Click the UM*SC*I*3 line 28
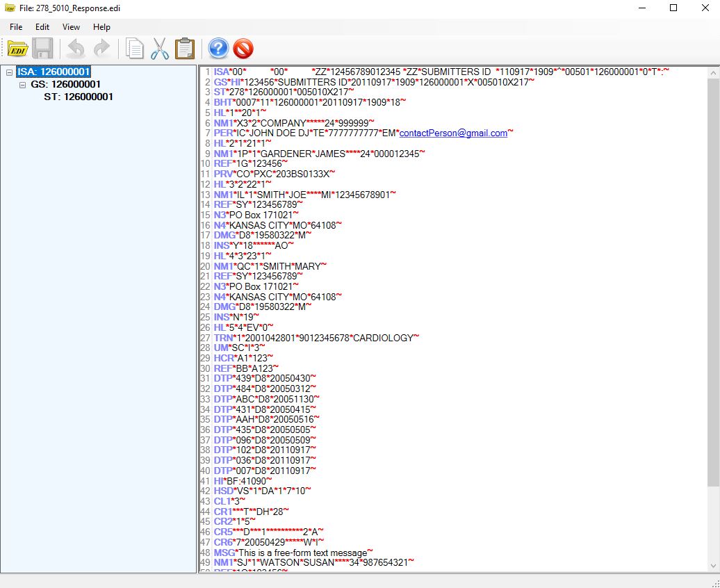 pyautogui.click(x=239, y=348)
